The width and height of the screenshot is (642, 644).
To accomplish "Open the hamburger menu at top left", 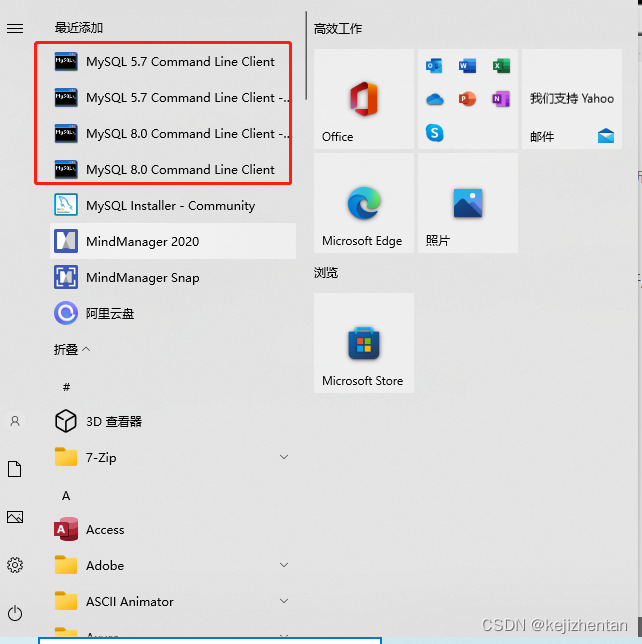I will [15, 28].
